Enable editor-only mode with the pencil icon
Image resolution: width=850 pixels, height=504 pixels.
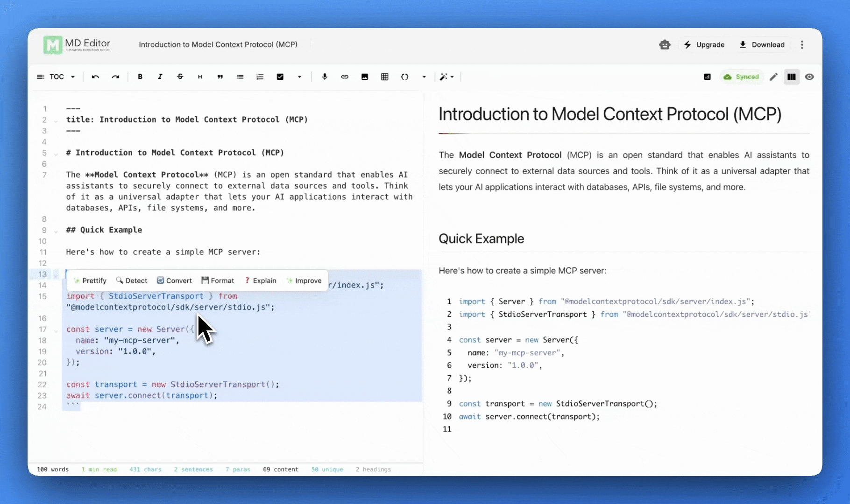coord(773,77)
